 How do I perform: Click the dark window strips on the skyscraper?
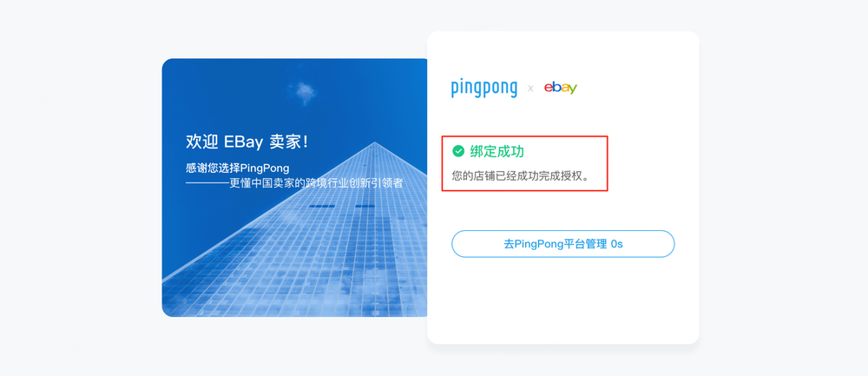tap(341, 206)
